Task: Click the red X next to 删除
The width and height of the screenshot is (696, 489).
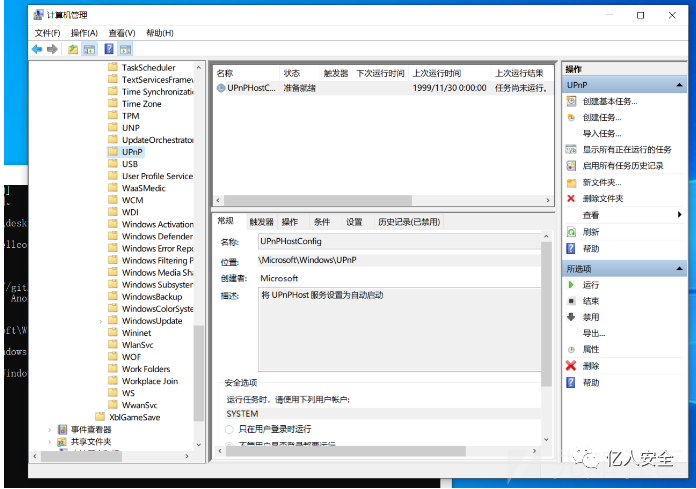Action: [571, 366]
